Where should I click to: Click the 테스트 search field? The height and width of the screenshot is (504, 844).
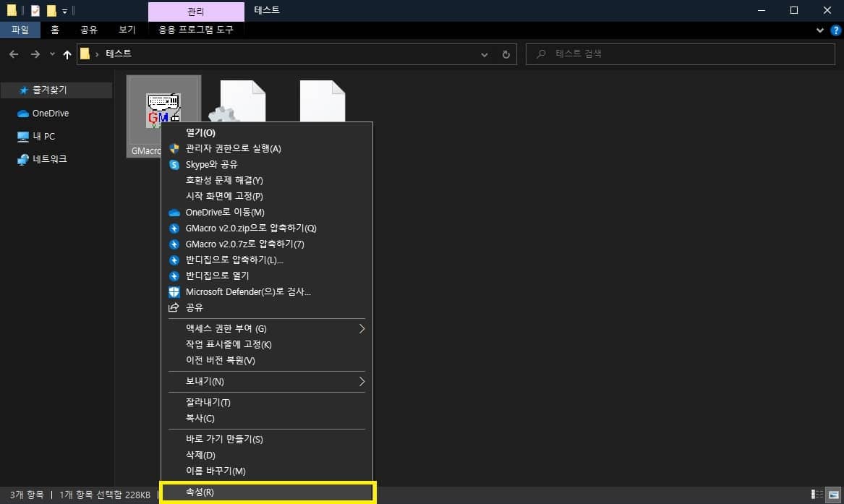pos(680,54)
